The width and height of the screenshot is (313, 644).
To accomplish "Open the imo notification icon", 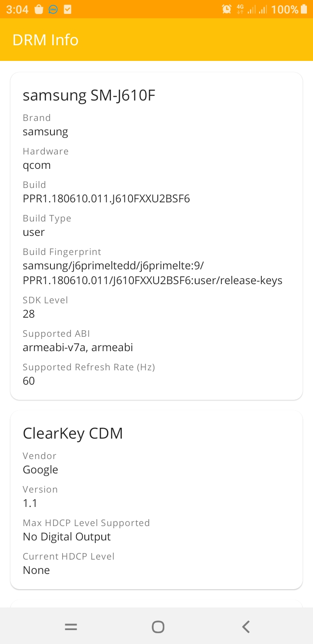I will [52, 9].
